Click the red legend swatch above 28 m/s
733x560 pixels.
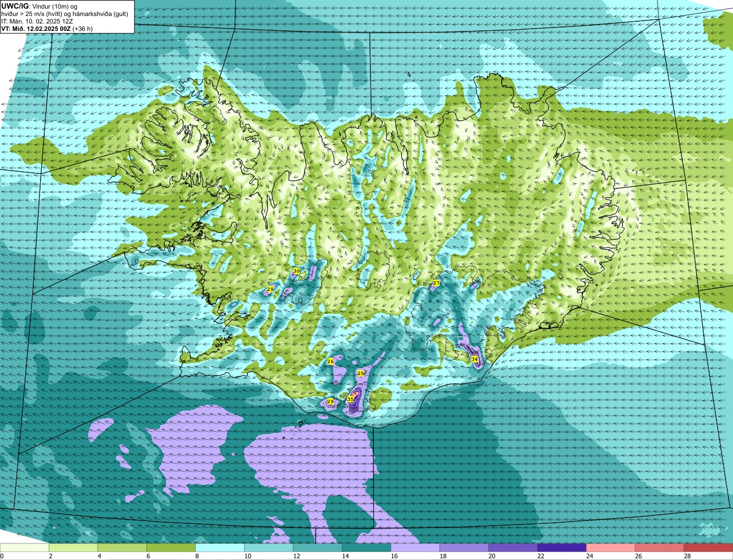(x=708, y=548)
